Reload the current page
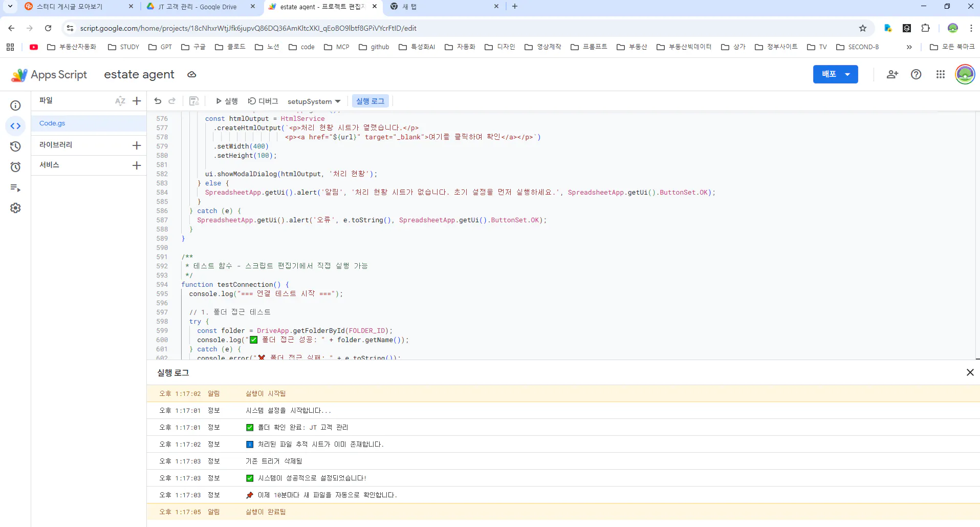 (48, 28)
